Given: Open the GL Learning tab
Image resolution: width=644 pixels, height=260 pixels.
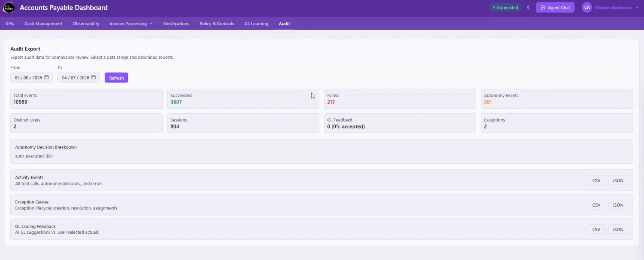Looking at the screenshot, I should (256, 24).
